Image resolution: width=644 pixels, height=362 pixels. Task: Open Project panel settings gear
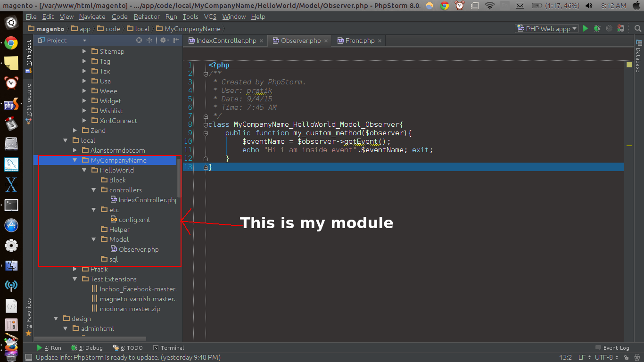pos(164,41)
